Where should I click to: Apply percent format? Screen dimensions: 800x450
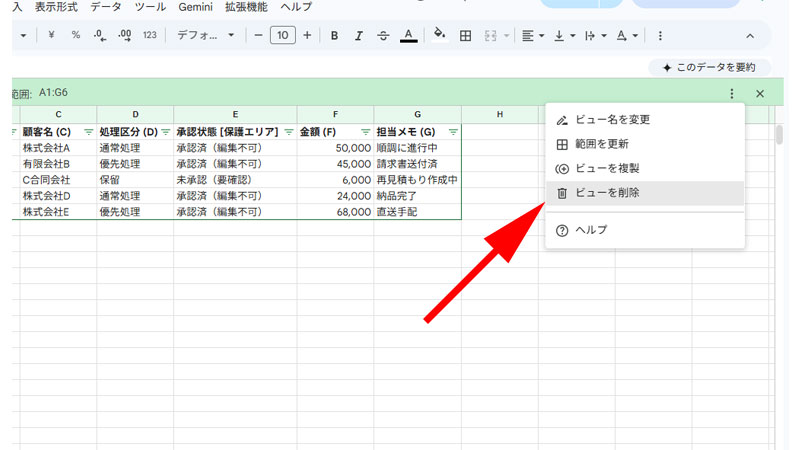point(76,35)
